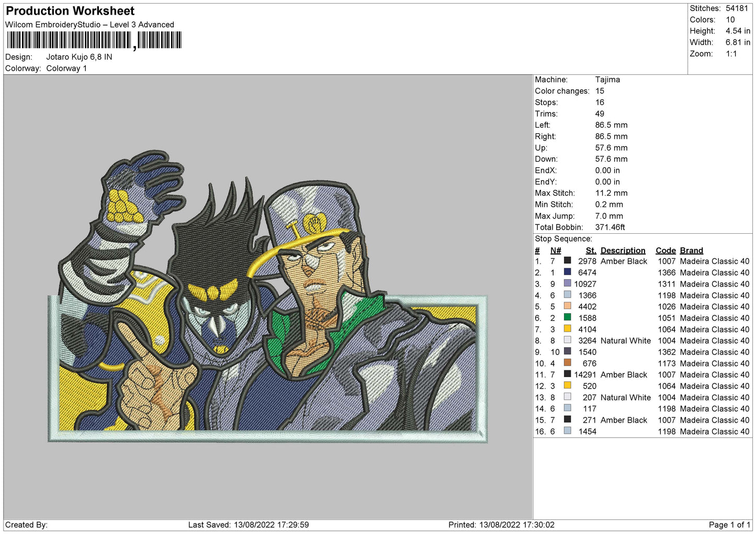Click 'Page 1 of 1' in footer

pos(729,525)
